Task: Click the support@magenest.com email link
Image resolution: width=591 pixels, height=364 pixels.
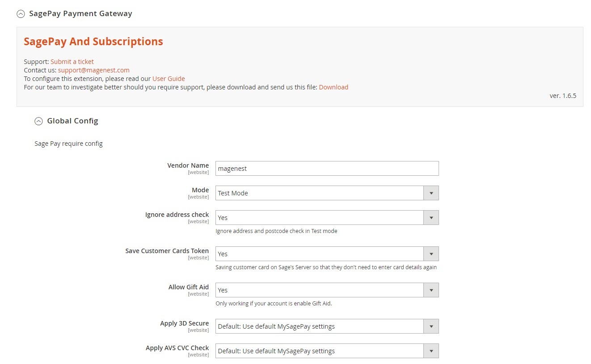Action: pos(93,70)
